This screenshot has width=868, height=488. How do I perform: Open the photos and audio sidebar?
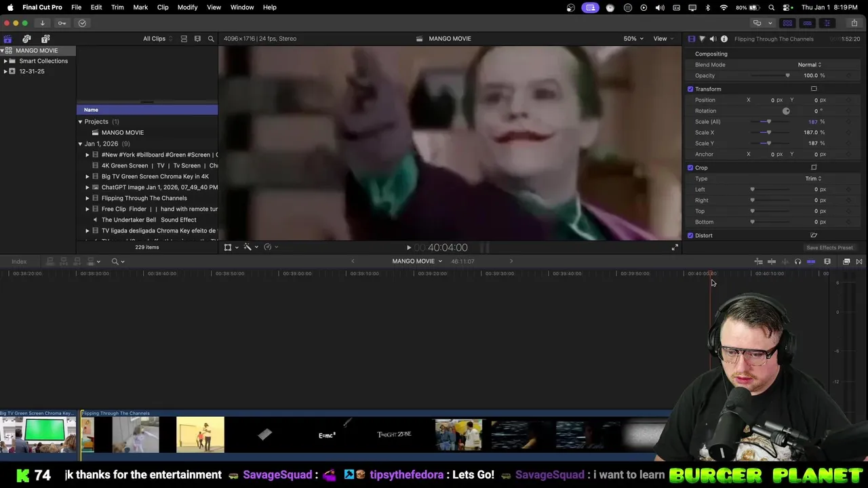(26, 39)
